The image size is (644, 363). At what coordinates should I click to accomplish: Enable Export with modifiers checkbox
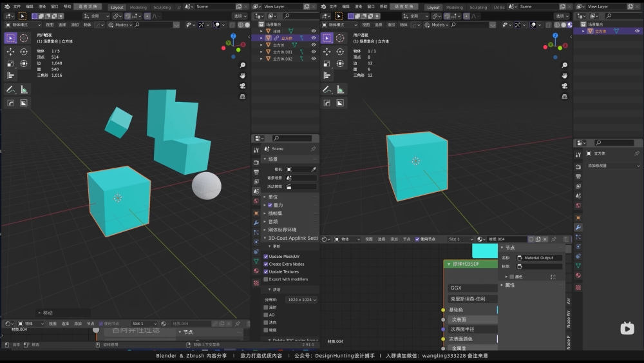(x=266, y=279)
